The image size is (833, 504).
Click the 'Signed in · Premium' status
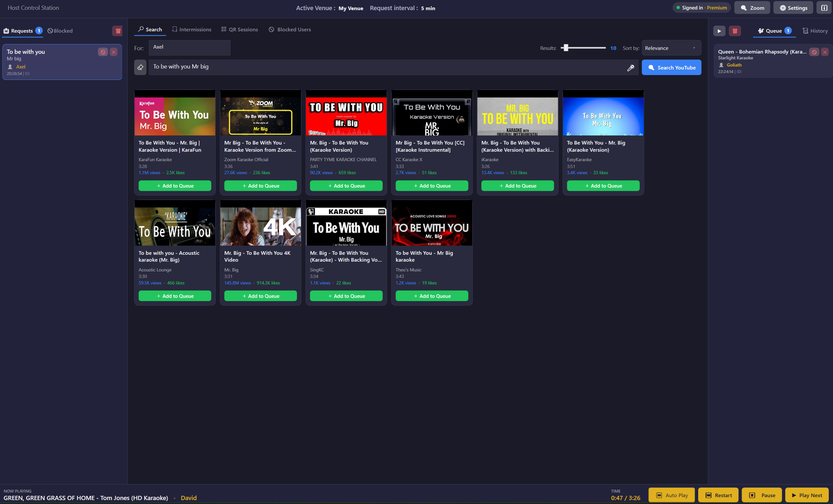point(701,8)
